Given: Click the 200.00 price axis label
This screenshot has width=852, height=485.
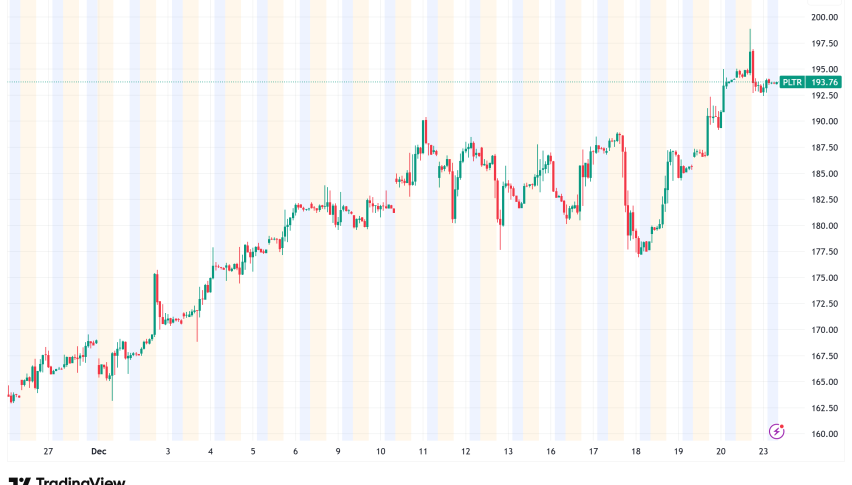Looking at the screenshot, I should click(825, 18).
